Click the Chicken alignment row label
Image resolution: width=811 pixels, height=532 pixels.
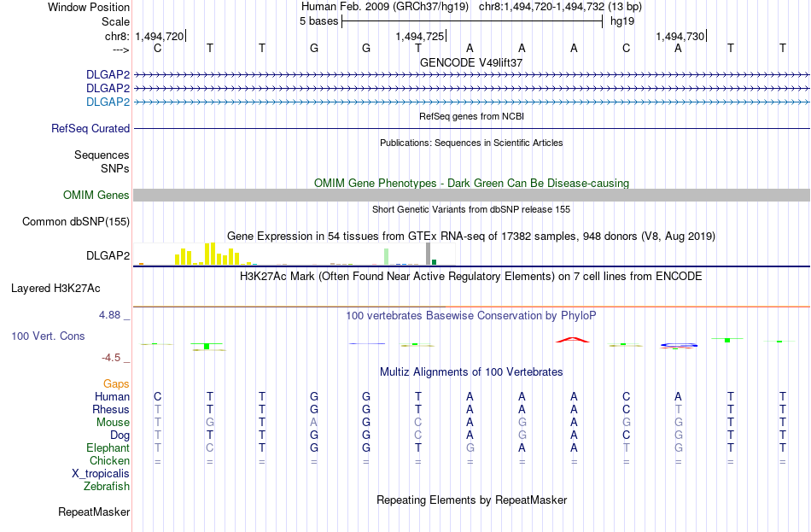click(109, 460)
